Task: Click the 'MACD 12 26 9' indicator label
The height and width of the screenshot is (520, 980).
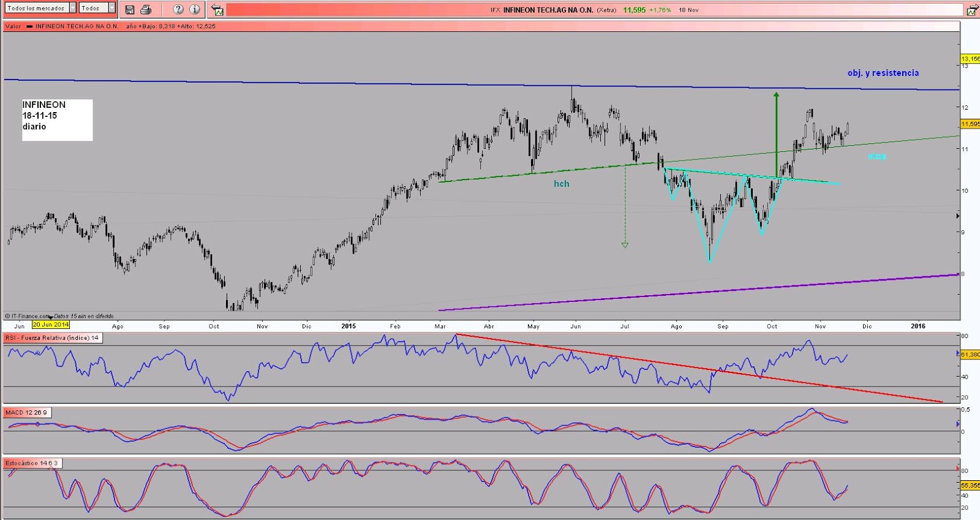Action: 26,412
